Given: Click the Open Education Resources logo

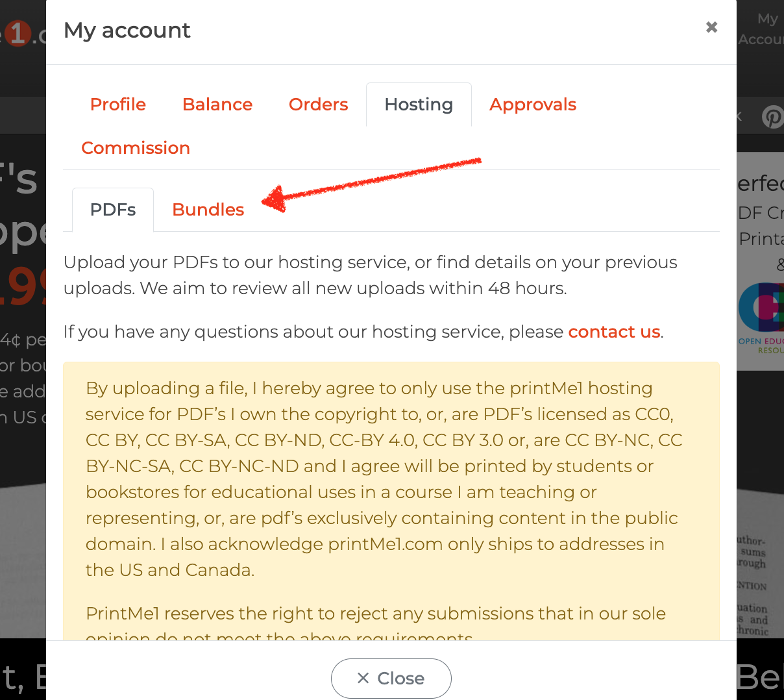Looking at the screenshot, I should click(761, 318).
